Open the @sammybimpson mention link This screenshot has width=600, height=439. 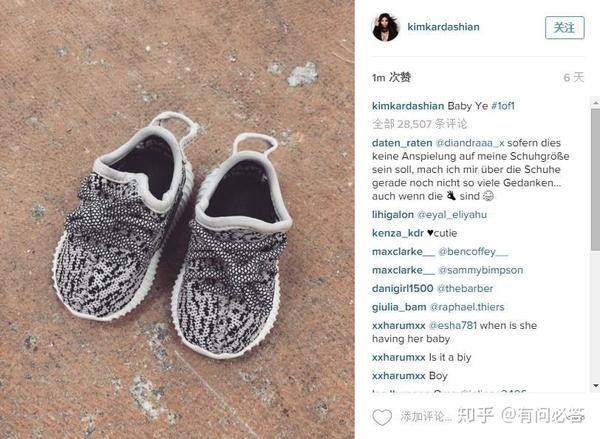click(480, 270)
